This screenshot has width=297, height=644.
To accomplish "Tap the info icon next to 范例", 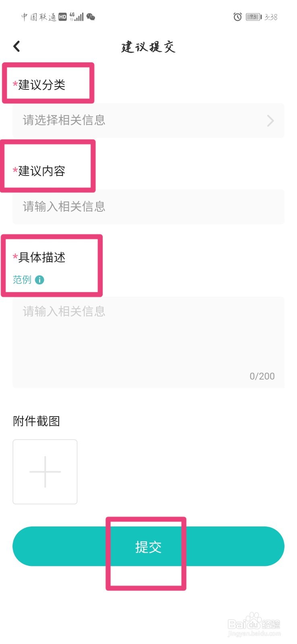I will (39, 280).
